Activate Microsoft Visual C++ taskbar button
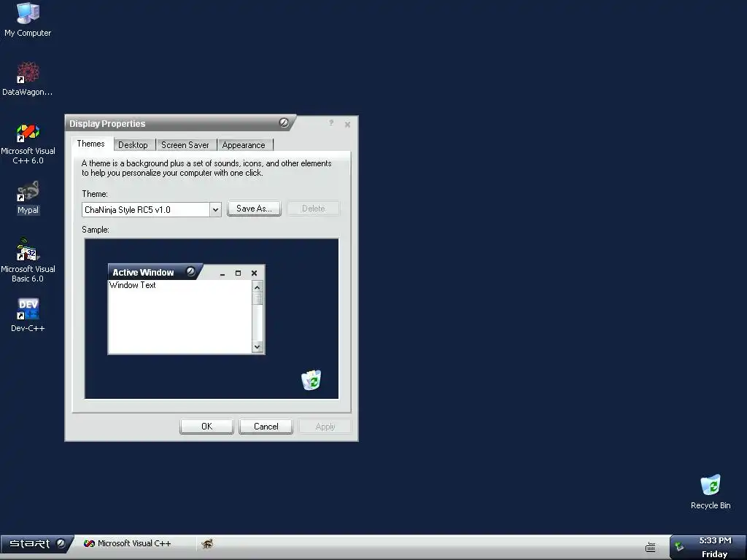 coord(127,543)
